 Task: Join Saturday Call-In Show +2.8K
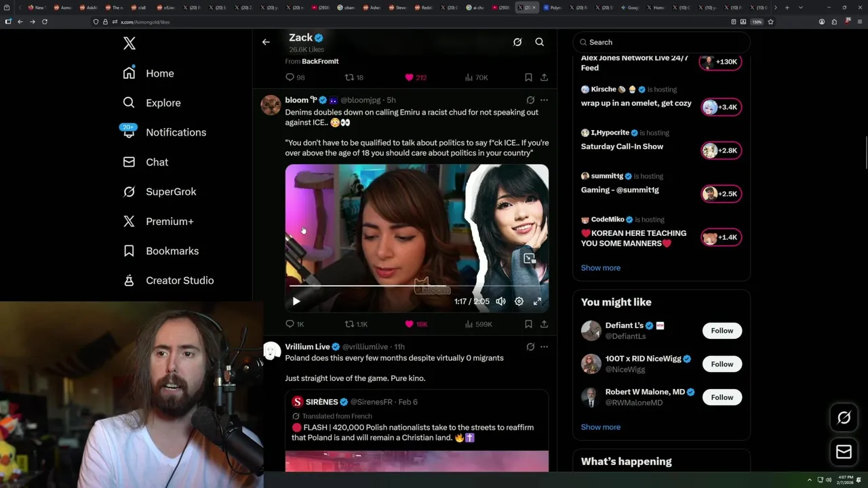721,150
